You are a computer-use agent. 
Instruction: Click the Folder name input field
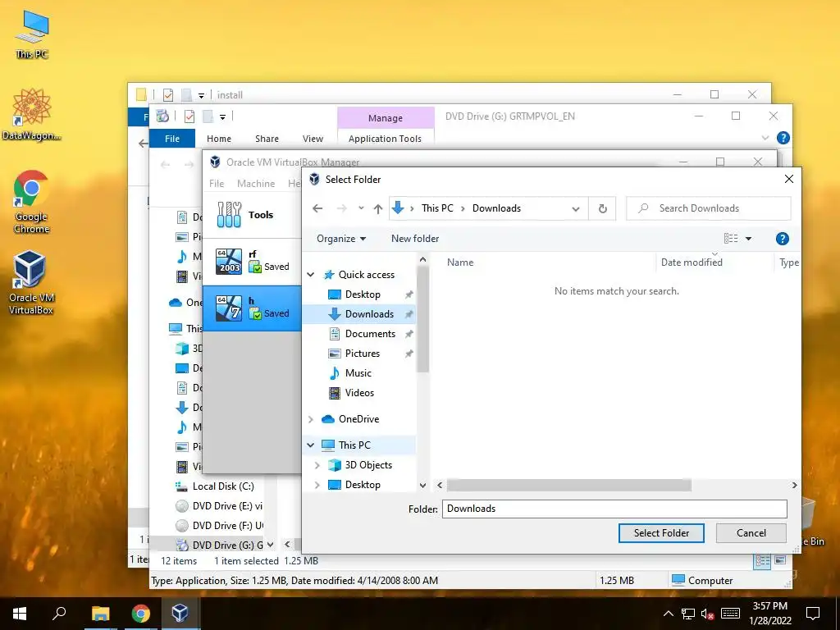614,509
